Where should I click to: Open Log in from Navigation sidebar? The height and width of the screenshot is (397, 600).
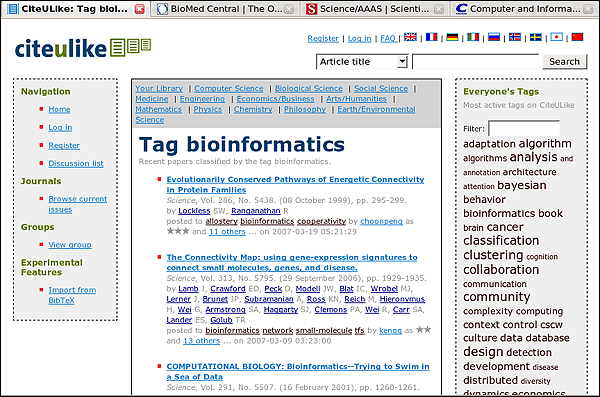point(60,127)
